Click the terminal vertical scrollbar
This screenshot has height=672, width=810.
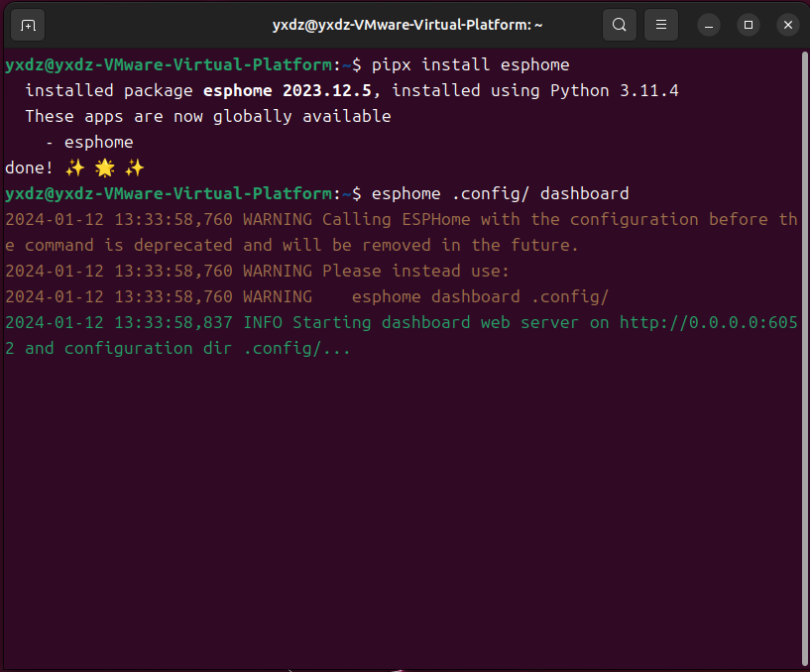tap(805, 359)
